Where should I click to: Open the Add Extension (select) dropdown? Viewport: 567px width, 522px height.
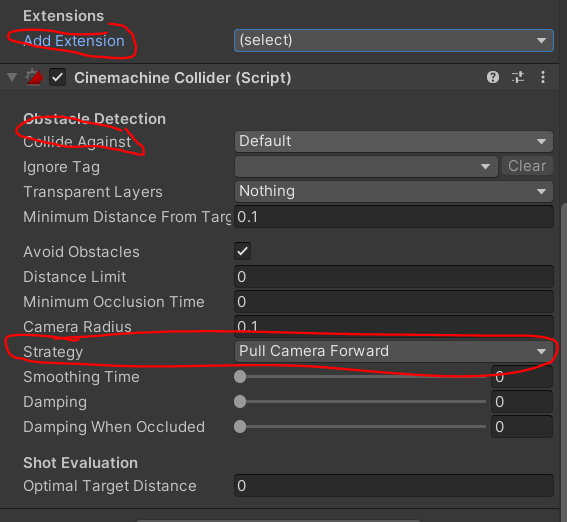click(x=394, y=40)
